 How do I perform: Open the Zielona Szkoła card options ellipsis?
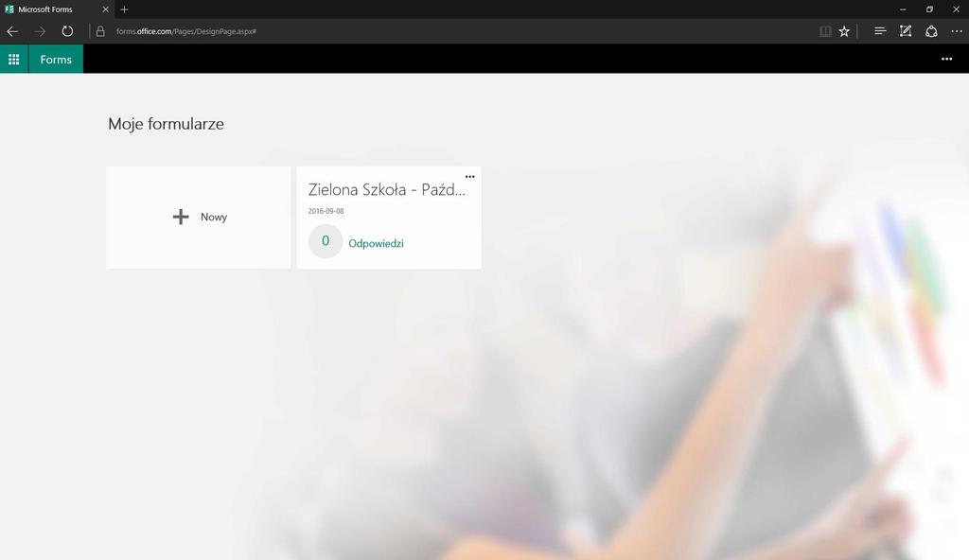point(469,177)
